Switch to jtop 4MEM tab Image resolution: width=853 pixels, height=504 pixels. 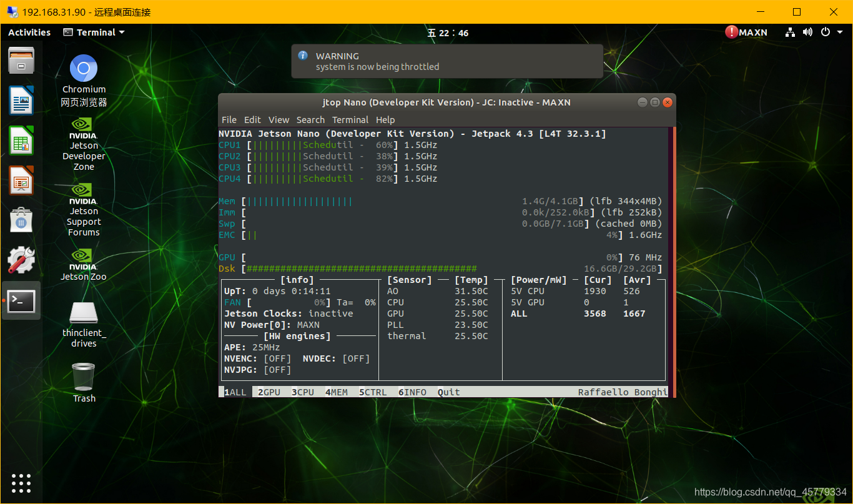click(337, 392)
